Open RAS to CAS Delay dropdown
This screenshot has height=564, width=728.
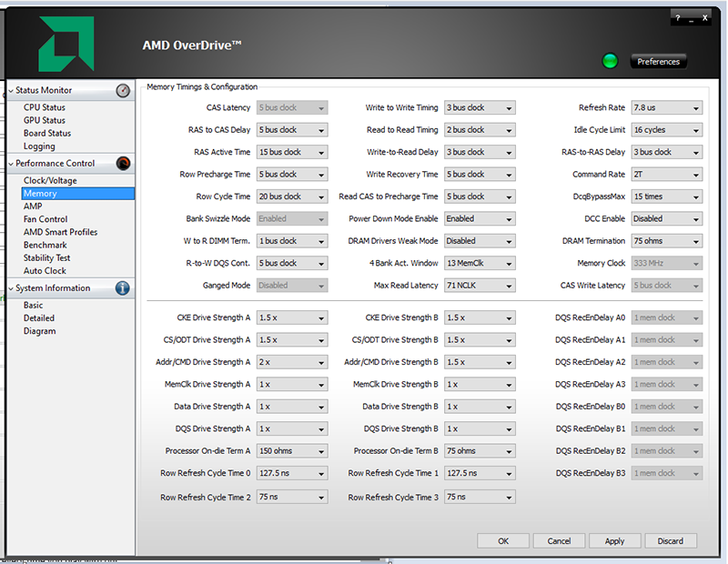292,130
